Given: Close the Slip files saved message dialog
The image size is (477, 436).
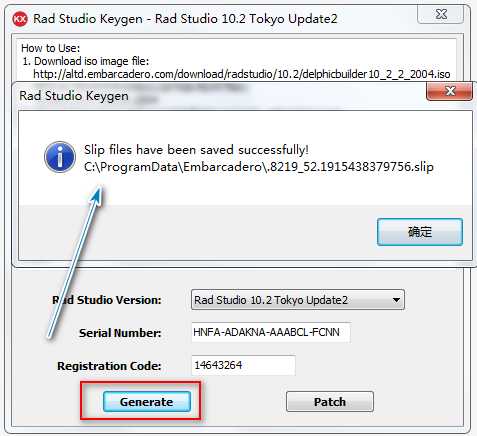Looking at the screenshot, I should tap(450, 91).
